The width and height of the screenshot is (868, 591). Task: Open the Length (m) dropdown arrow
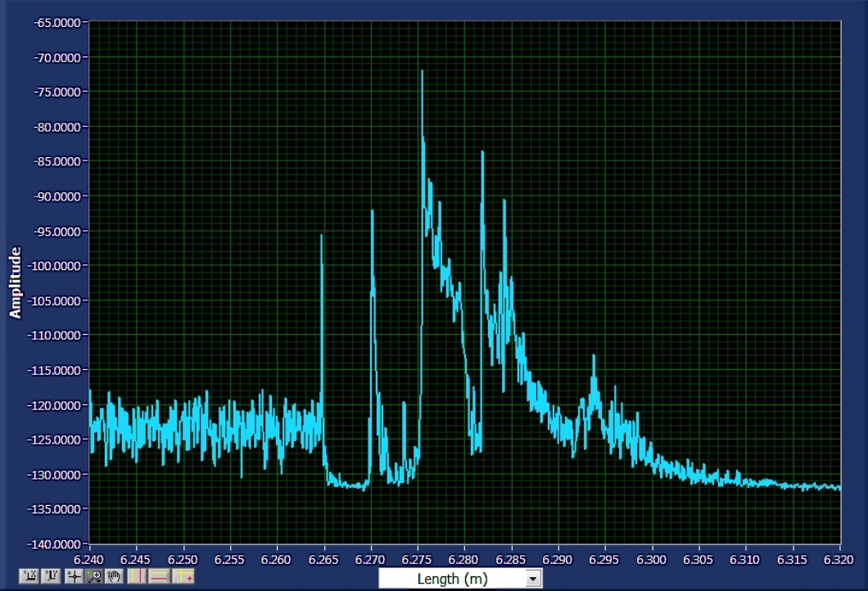tap(532, 579)
